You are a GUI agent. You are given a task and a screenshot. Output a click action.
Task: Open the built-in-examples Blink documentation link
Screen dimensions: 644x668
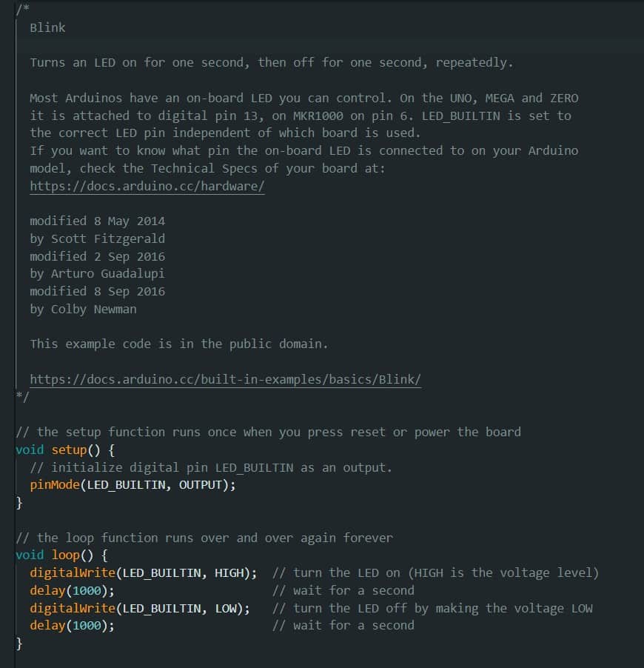point(225,379)
